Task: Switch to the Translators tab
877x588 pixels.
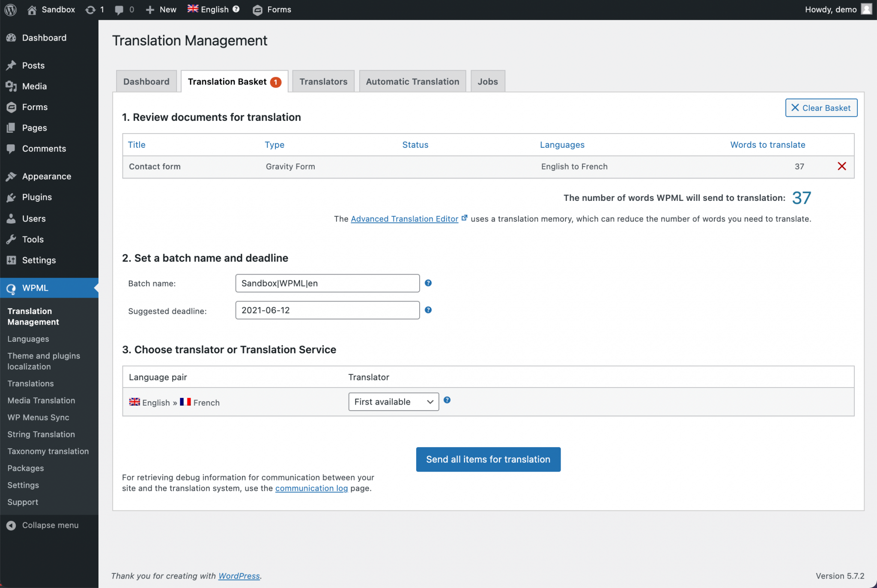Action: (x=323, y=81)
